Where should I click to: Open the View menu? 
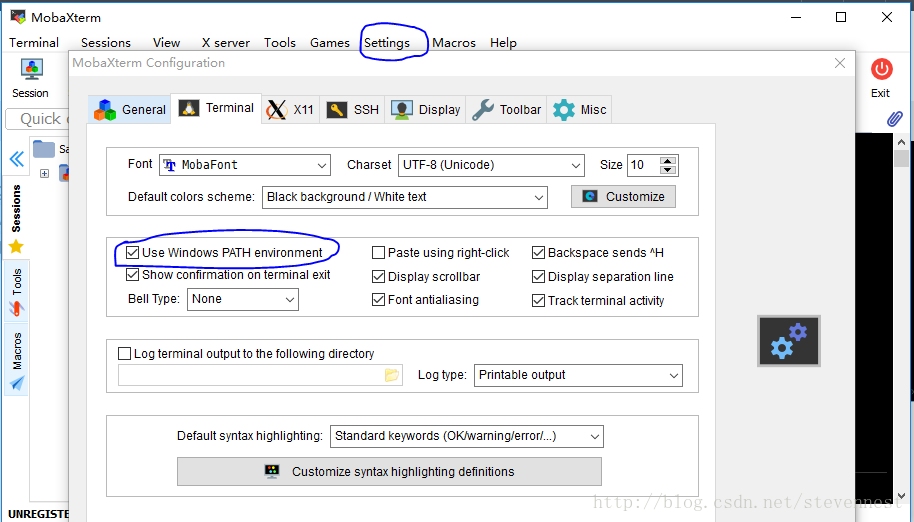click(x=166, y=43)
